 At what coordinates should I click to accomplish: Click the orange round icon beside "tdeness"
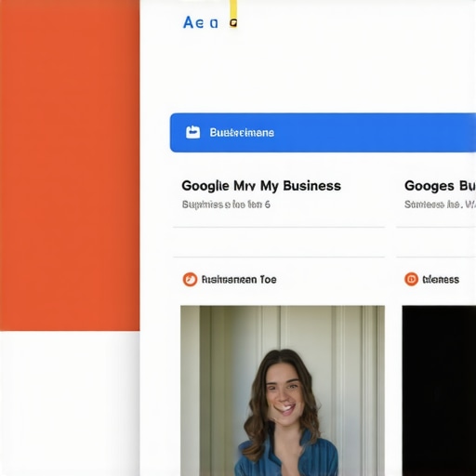point(411,279)
